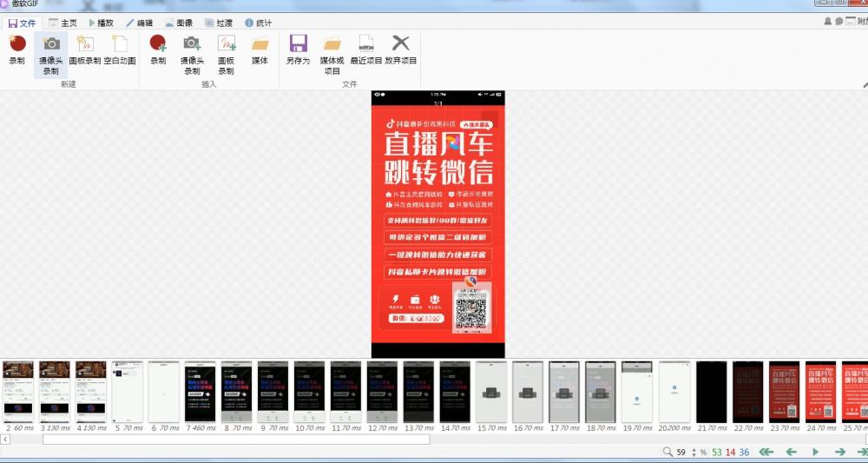
Task: Select frame 11 thumbnail
Action: [x=345, y=393]
